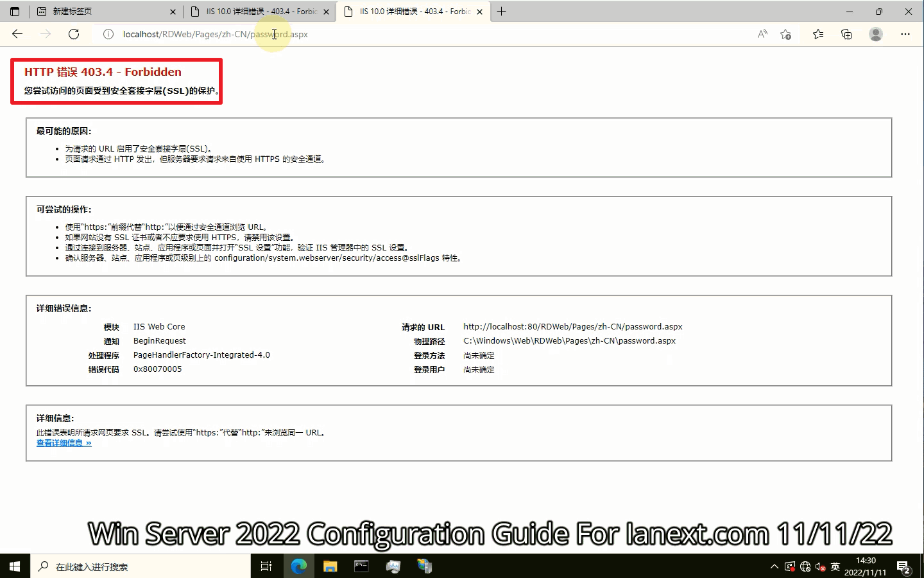Viewport: 924px width, 578px height.
Task: Click the PageHandlerFactory-Integrated-4.0 text
Action: [x=201, y=355]
